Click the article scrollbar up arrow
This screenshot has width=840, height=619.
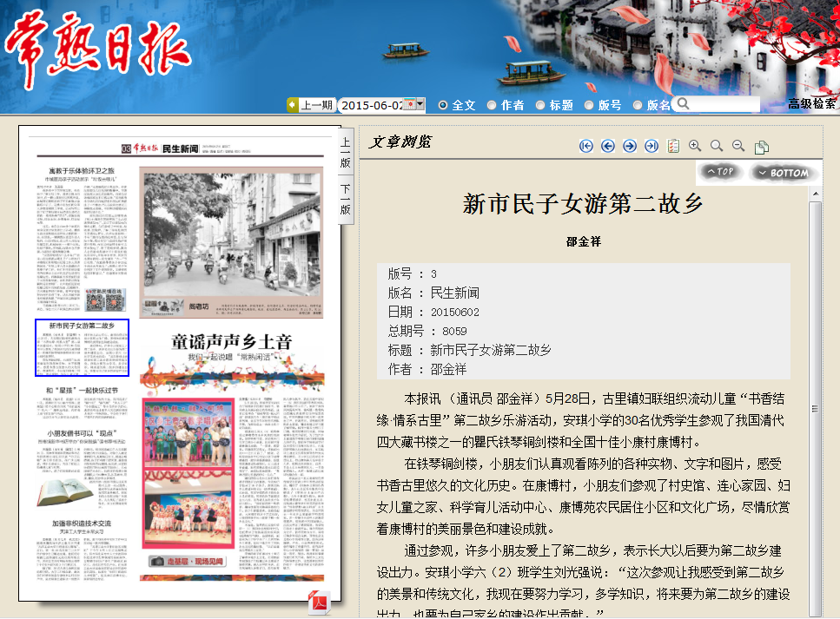(816, 194)
